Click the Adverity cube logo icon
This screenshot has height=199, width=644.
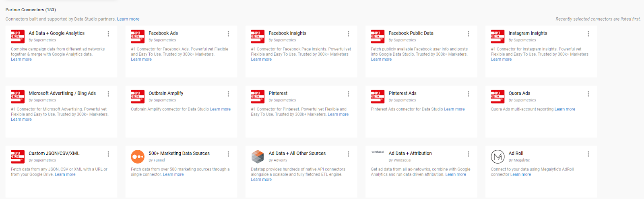click(x=258, y=156)
